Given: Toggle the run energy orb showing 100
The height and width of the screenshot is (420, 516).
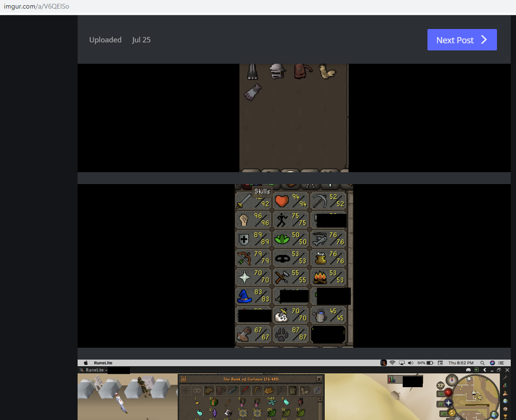Looking at the screenshot, I should tap(451, 413).
